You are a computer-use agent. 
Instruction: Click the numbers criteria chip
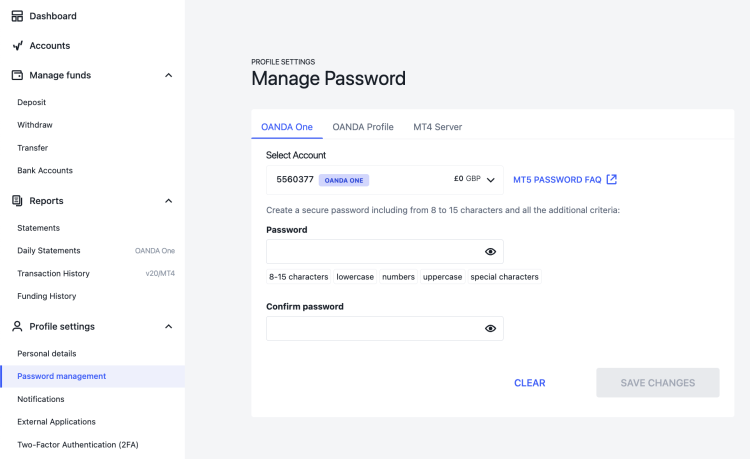click(398, 277)
